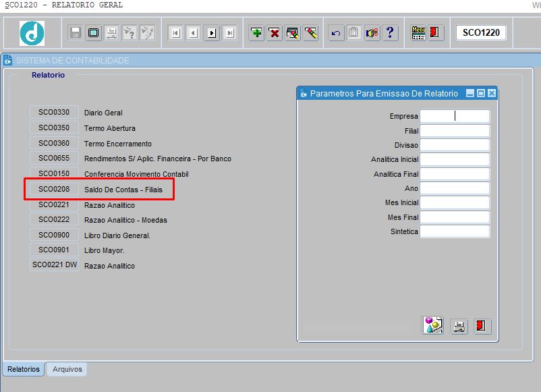This screenshot has height=392, width=541.
Task: Open help with the question mark icon
Action: tap(390, 33)
